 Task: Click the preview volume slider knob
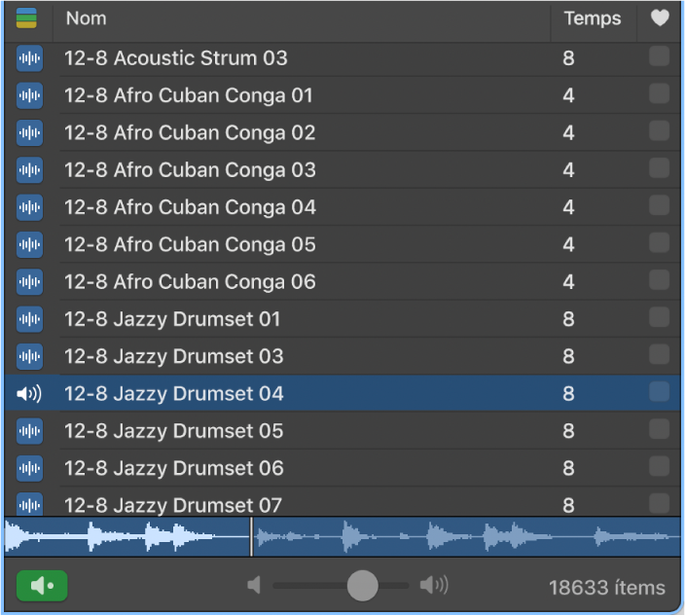point(362,586)
